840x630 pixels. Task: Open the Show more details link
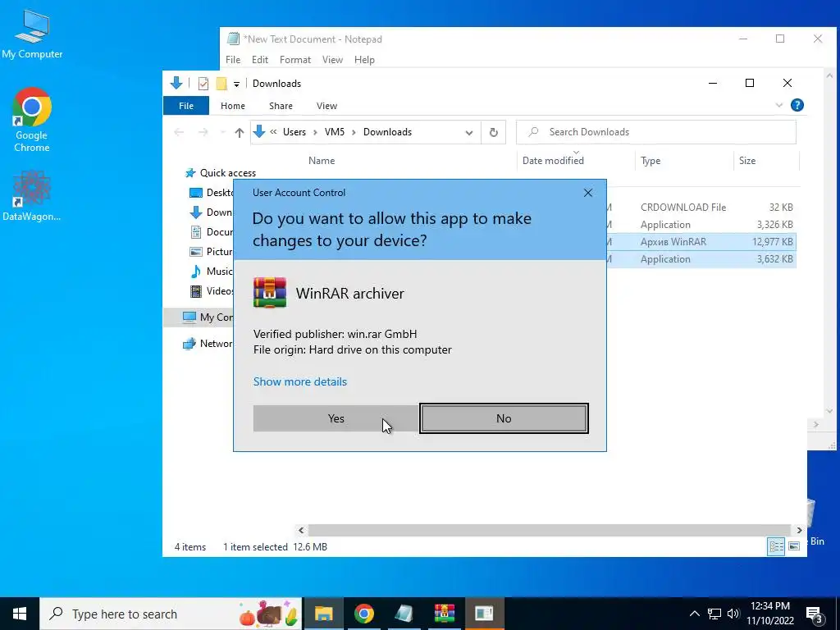click(x=300, y=381)
